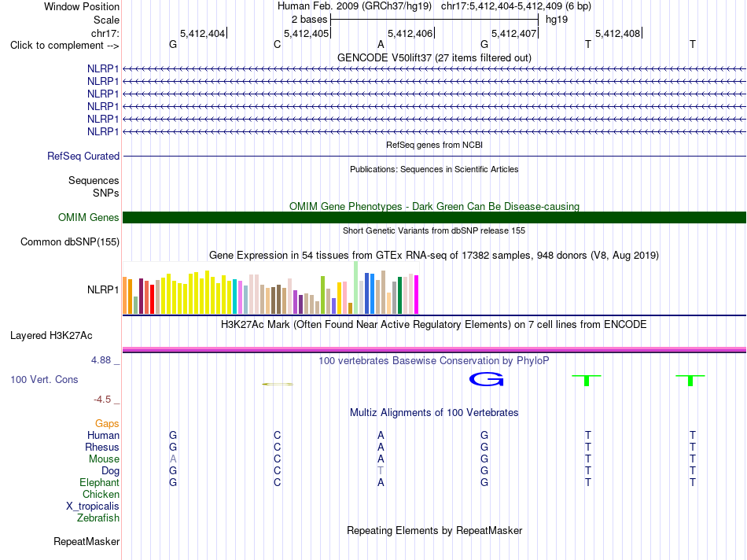
Task: Open the 'RefSeq genes from NCBI' track title
Action: click(434, 145)
